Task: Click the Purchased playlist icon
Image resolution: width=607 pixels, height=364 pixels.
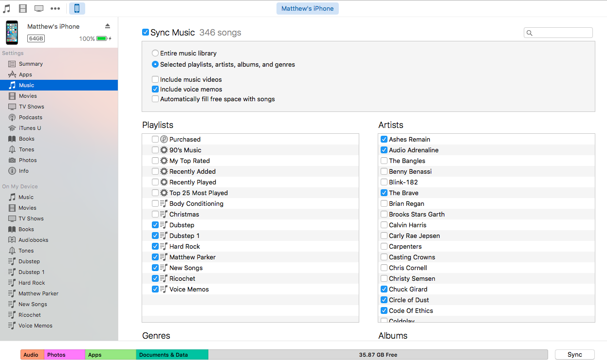Action: 164,139
